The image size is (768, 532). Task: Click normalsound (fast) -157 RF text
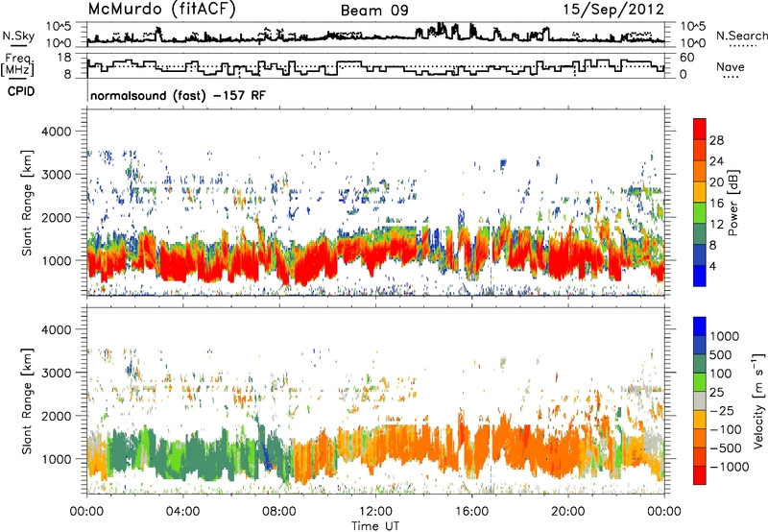(x=178, y=95)
